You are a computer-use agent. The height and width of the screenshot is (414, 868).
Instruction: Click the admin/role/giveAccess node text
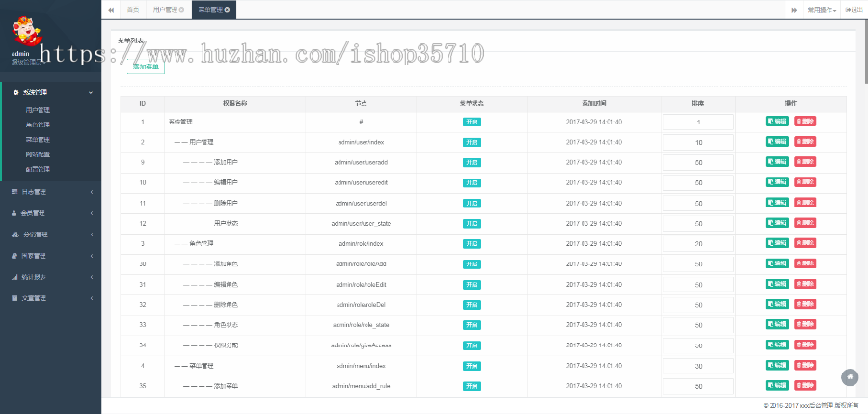pos(361,345)
